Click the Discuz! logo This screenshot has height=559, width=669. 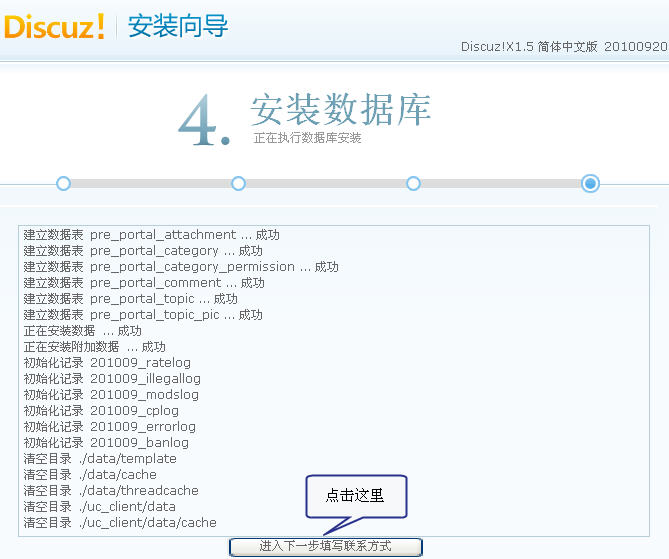click(x=54, y=26)
